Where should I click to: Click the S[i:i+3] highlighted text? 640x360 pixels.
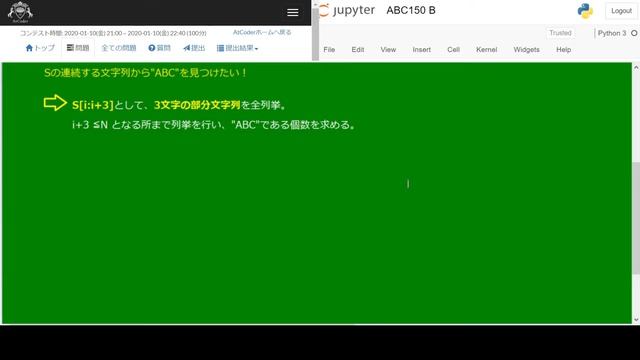pyautogui.click(x=93, y=105)
